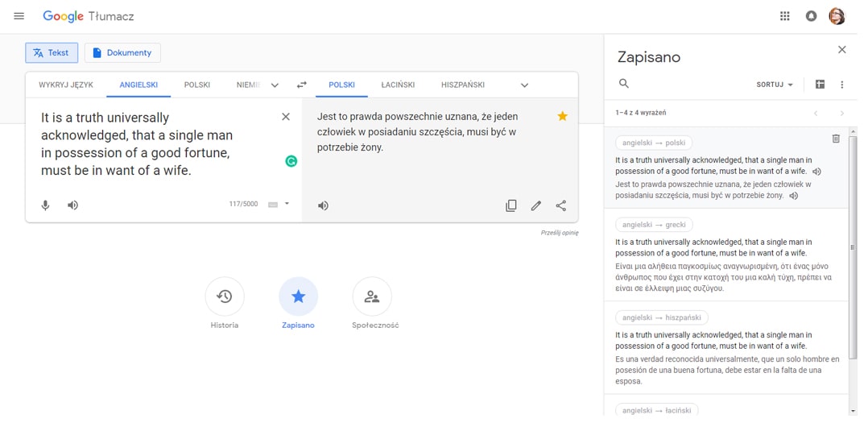Select ŁACIŃSKI as target language
Screen dimensions: 868x427
398,85
